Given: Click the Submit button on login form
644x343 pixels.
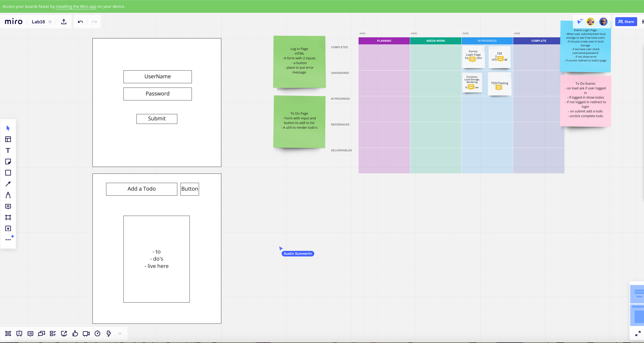Looking at the screenshot, I should 157,119.
